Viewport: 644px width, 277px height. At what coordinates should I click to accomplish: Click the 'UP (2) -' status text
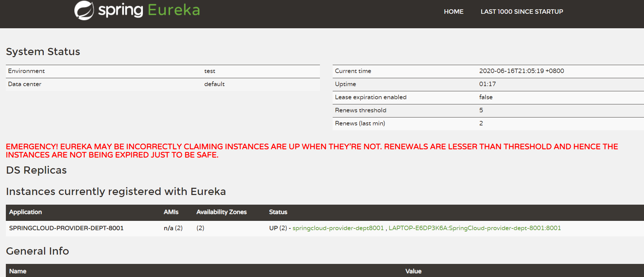click(x=280, y=228)
